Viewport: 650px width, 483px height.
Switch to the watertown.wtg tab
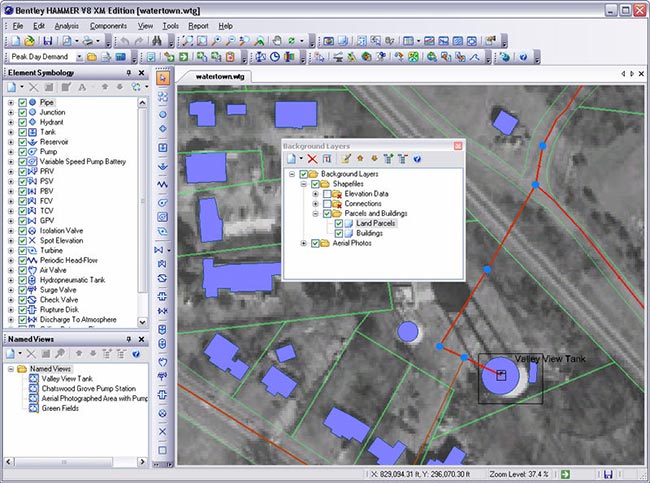[x=222, y=75]
